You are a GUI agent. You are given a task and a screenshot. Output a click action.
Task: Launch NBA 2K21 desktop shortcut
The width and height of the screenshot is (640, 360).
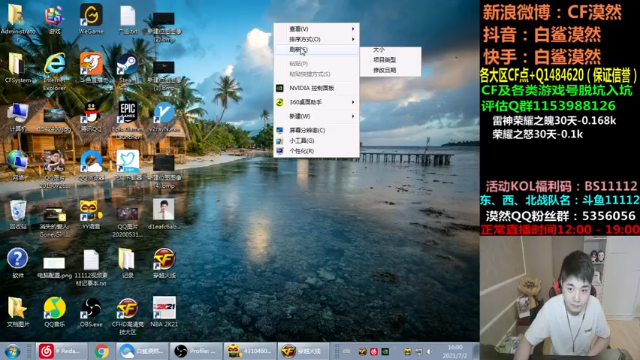[x=164, y=311]
